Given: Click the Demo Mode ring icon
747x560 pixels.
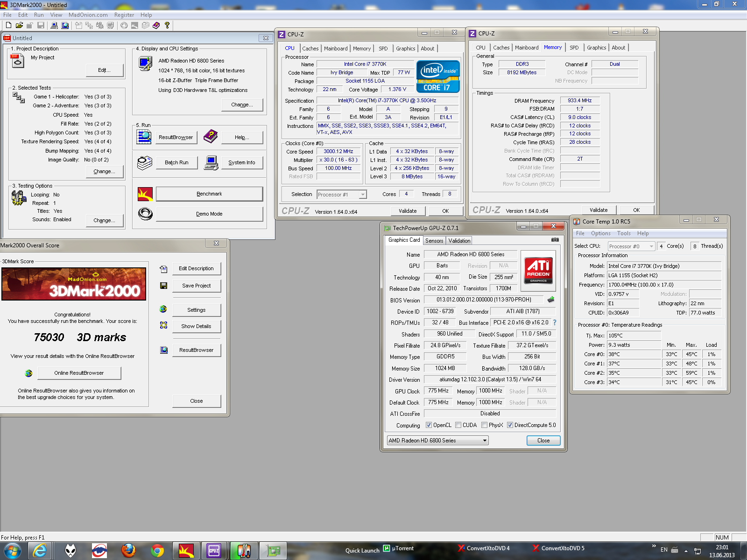Looking at the screenshot, I should tap(145, 214).
